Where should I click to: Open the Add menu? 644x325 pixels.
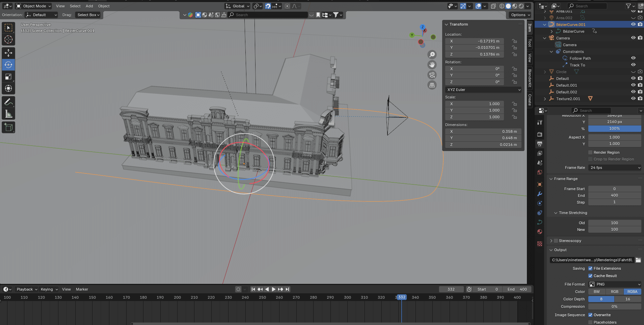click(89, 6)
